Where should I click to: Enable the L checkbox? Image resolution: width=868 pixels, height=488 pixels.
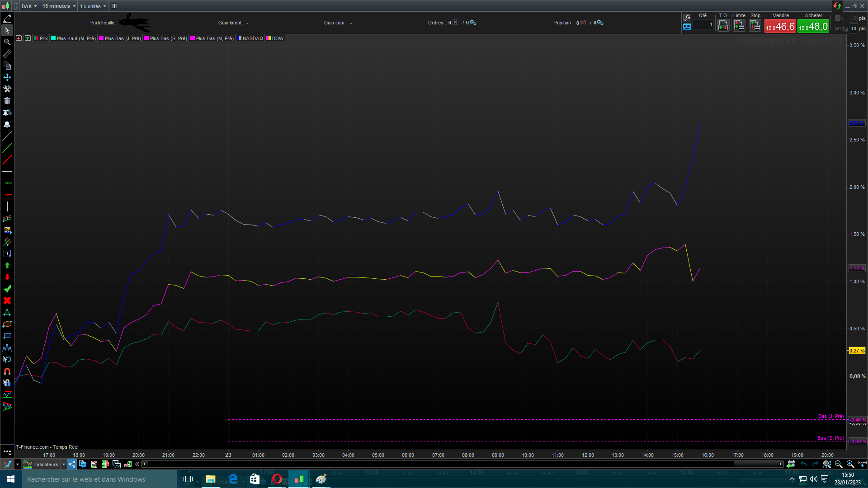(838, 18)
